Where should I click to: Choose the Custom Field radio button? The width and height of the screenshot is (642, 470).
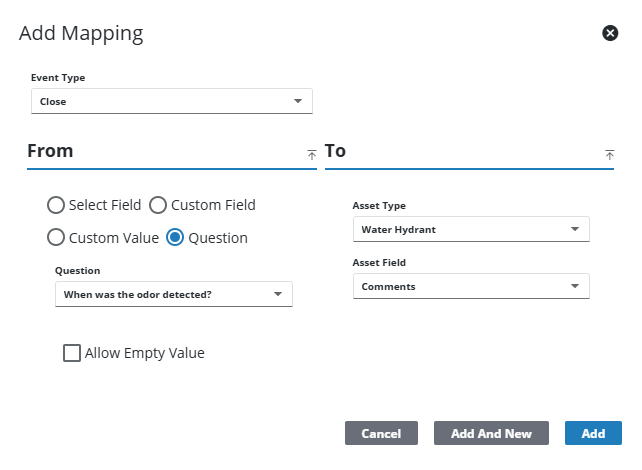(158, 205)
